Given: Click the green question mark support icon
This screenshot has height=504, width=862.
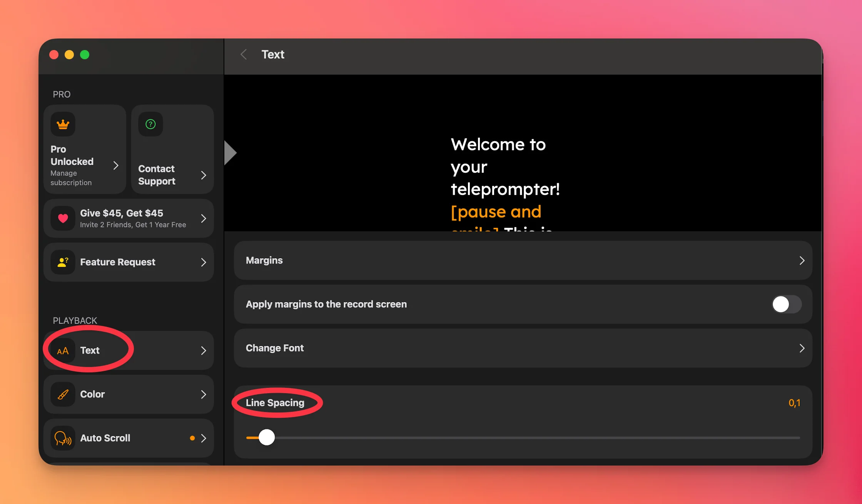Looking at the screenshot, I should point(150,124).
